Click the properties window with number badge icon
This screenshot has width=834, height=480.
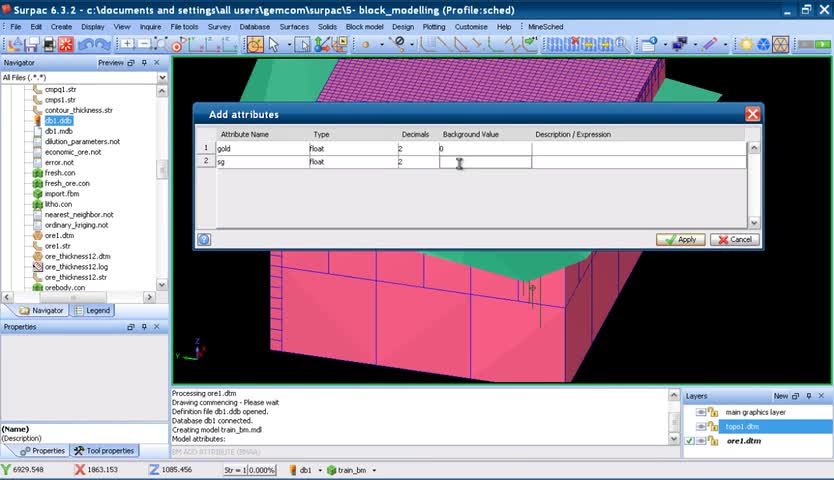pyautogui.click(x=649, y=45)
